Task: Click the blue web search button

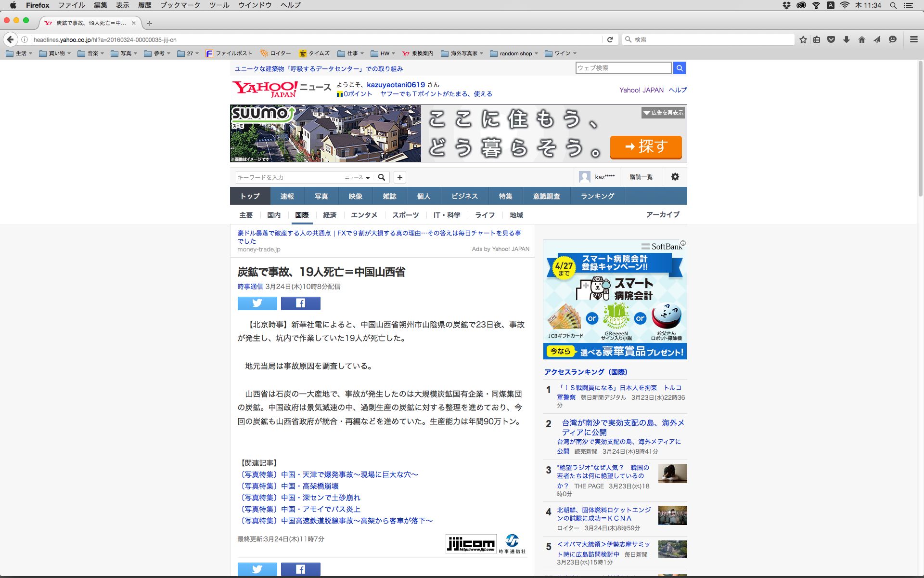Action: click(679, 68)
